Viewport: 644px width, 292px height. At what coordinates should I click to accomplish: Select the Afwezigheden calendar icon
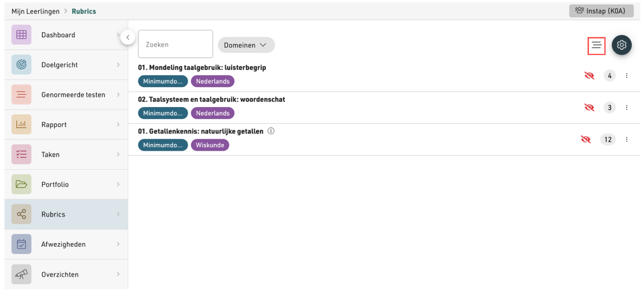coord(21,244)
